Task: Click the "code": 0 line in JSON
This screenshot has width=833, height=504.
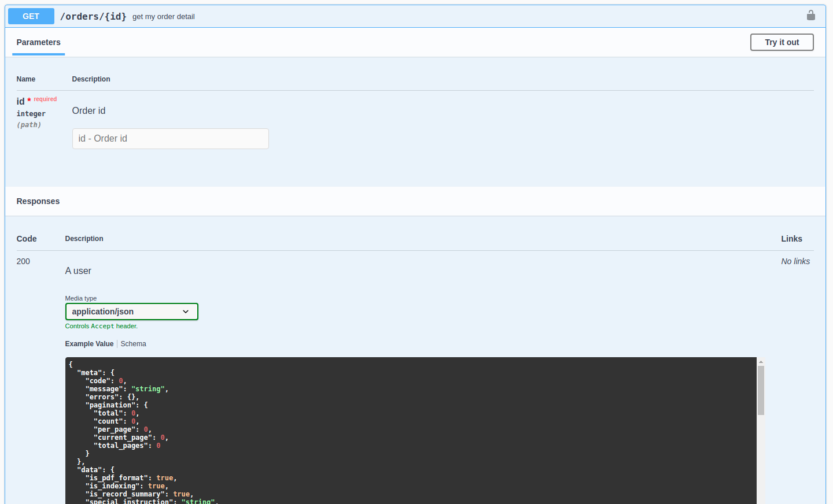Action: tap(106, 381)
